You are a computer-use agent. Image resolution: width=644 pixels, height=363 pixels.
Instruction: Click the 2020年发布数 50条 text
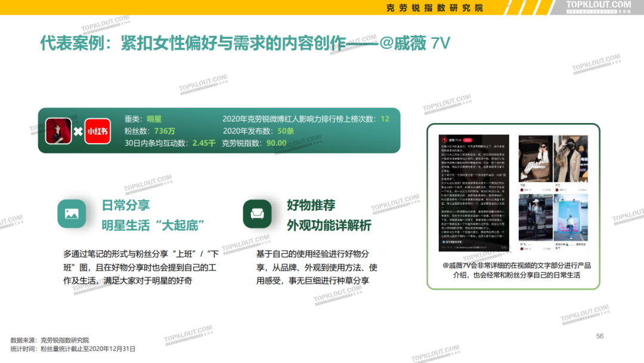click(x=258, y=131)
